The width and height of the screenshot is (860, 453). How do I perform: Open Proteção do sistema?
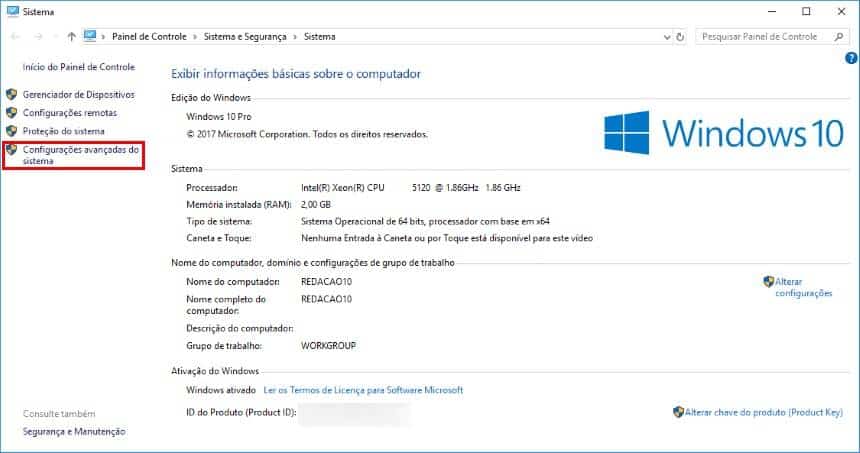click(x=64, y=131)
